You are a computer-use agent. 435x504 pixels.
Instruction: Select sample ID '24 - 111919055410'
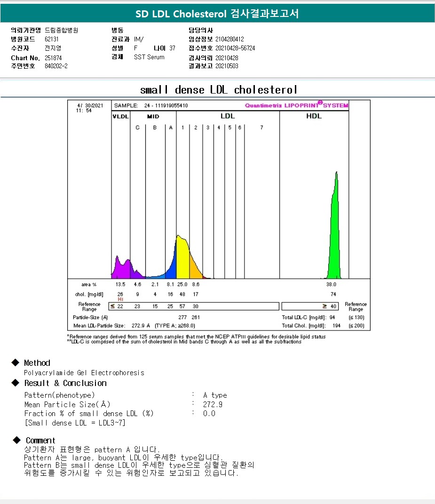click(x=166, y=105)
